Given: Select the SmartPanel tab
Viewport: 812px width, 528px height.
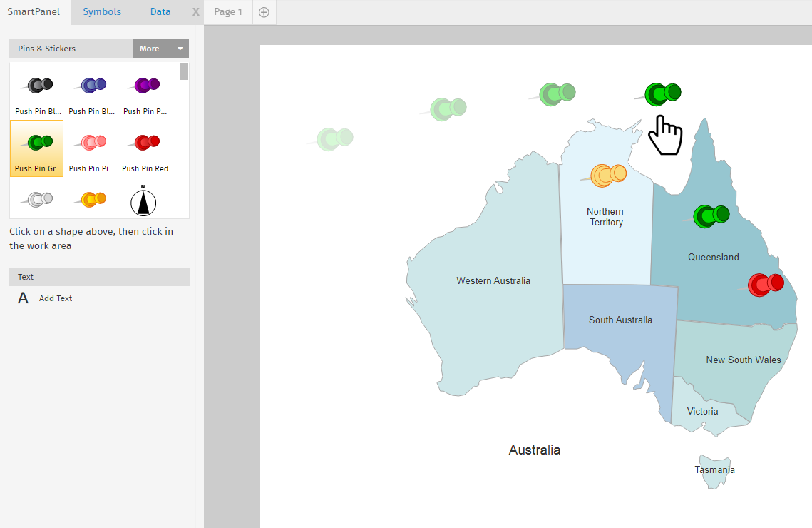Looking at the screenshot, I should [x=34, y=12].
